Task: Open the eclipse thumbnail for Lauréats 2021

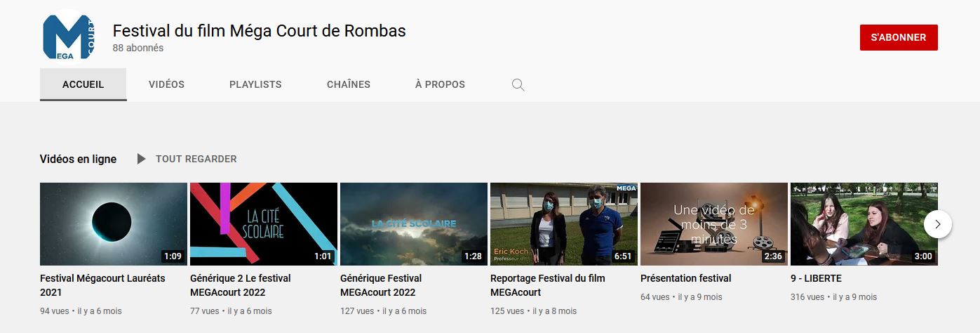Action: click(113, 223)
